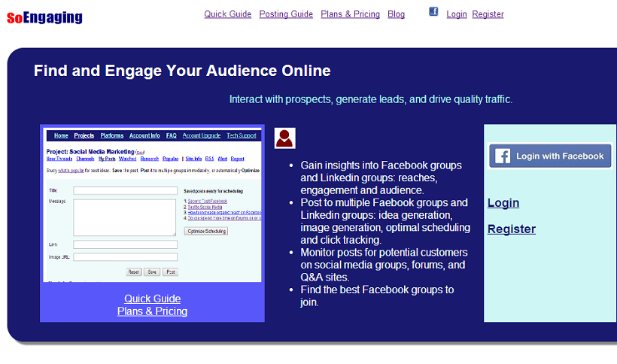This screenshot has height=364, width=617.
Task: Click the SoEngaging logo
Action: tap(44, 17)
